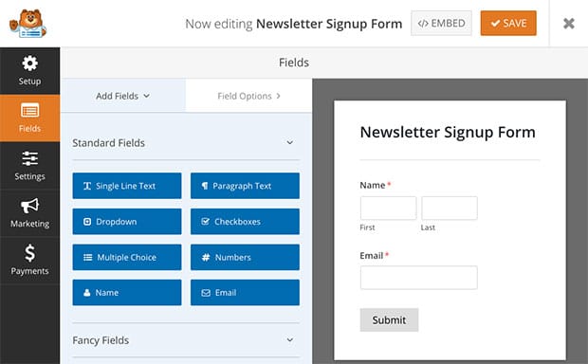Click the orange Save button

(x=508, y=24)
